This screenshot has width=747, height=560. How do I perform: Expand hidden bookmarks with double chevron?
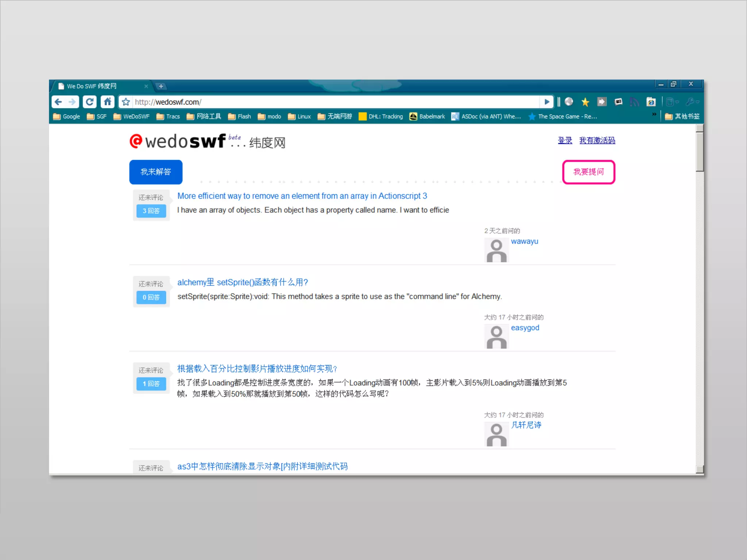click(654, 114)
